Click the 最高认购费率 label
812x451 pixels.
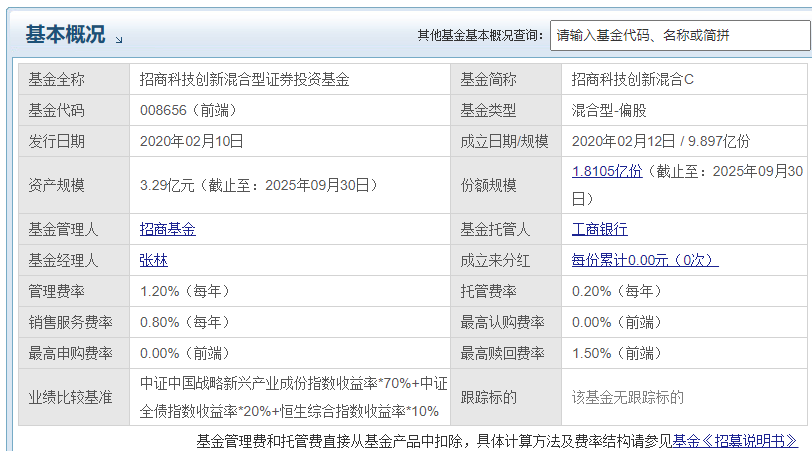pyautogui.click(x=502, y=322)
